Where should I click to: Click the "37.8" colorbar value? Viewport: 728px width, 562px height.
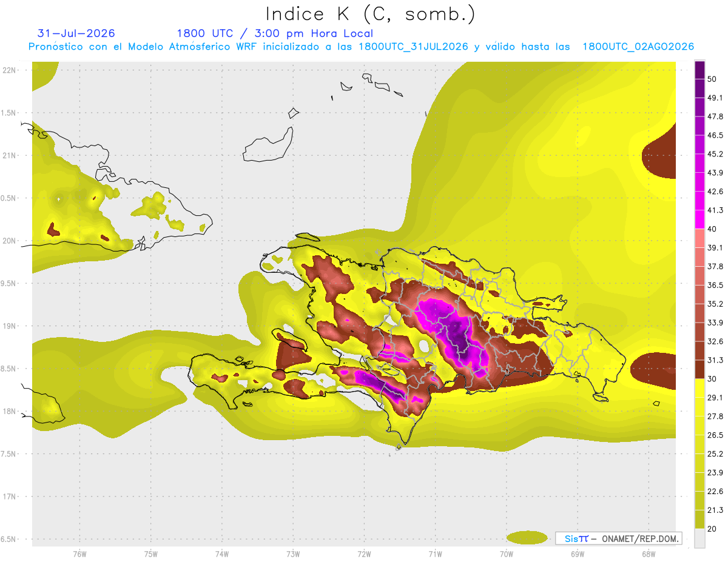715,266
